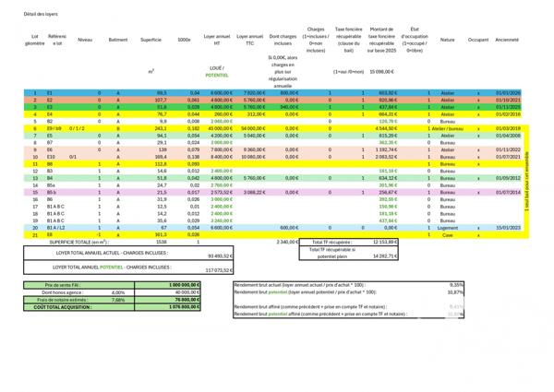Click the 'Superficie' column header

[x=151, y=41]
